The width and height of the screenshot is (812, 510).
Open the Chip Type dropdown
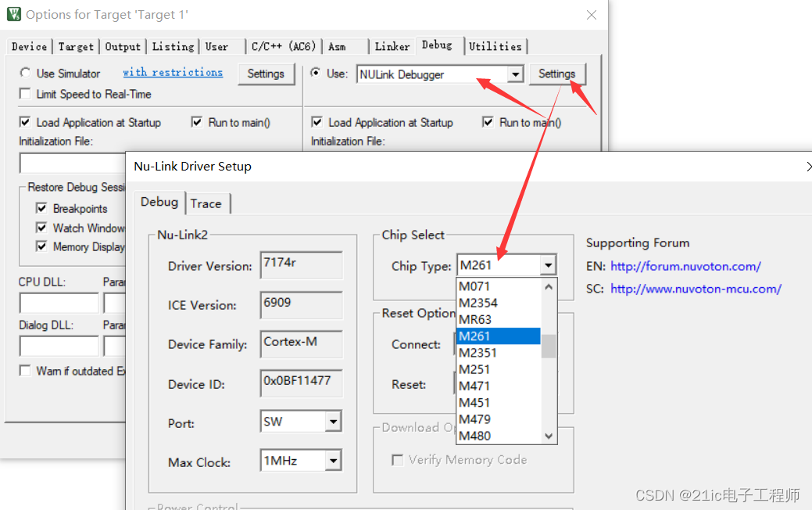547,265
